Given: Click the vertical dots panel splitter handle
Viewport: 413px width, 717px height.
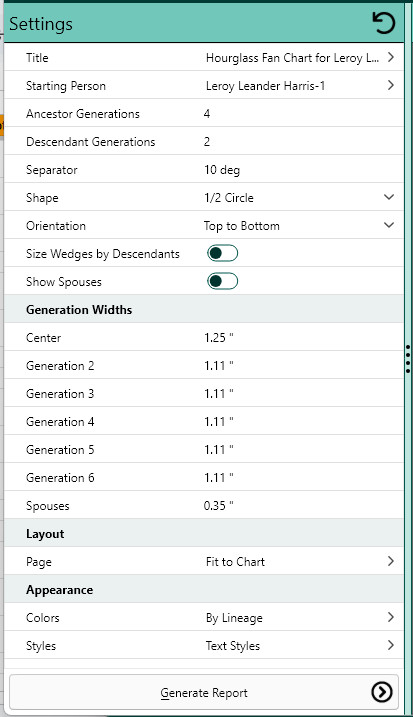Looking at the screenshot, I should (x=408, y=359).
